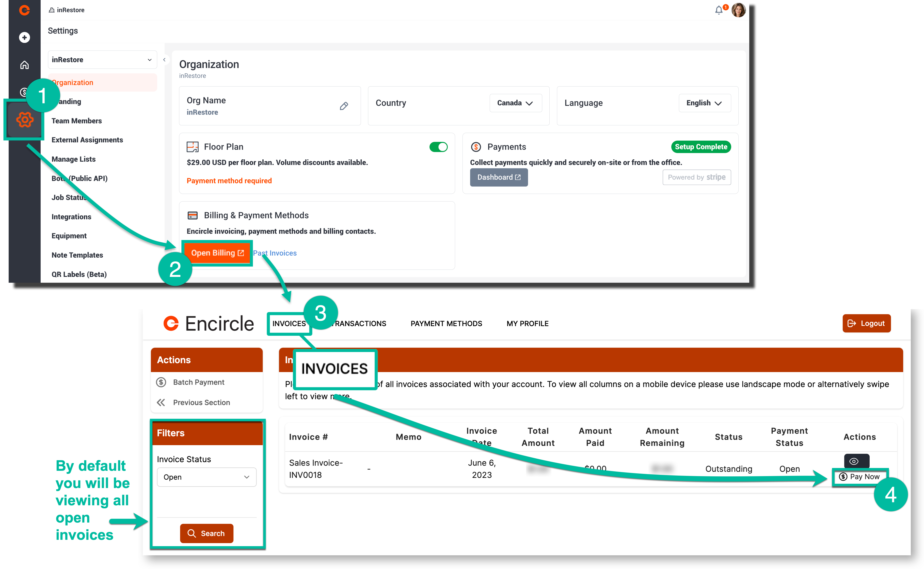Select Team Members in settings menu

[76, 121]
